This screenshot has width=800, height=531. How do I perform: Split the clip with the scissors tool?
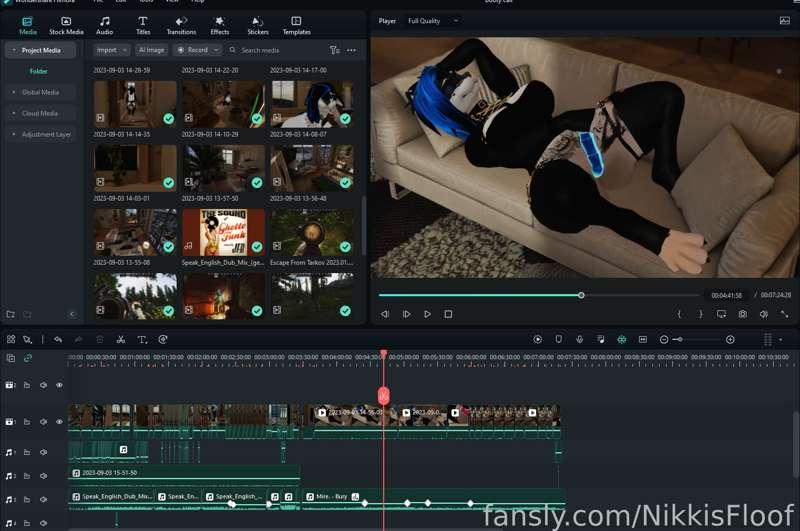[x=121, y=339]
